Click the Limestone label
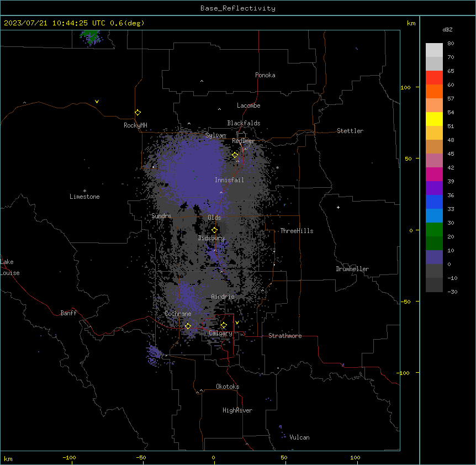The height and width of the screenshot is (465, 476). tap(84, 197)
